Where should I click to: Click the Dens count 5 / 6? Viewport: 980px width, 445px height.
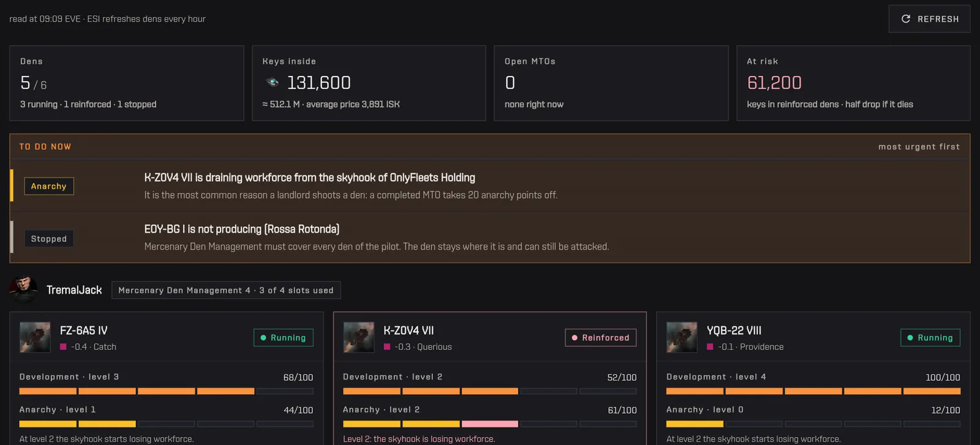point(34,83)
